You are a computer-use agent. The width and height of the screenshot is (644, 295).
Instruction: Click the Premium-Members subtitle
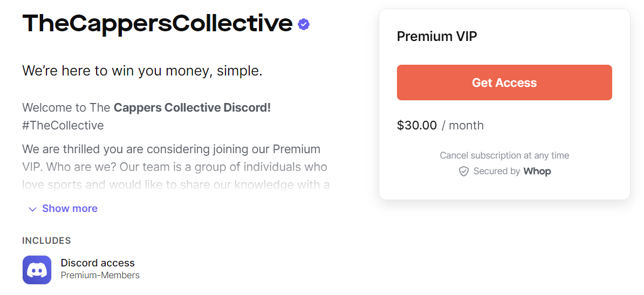(x=100, y=276)
